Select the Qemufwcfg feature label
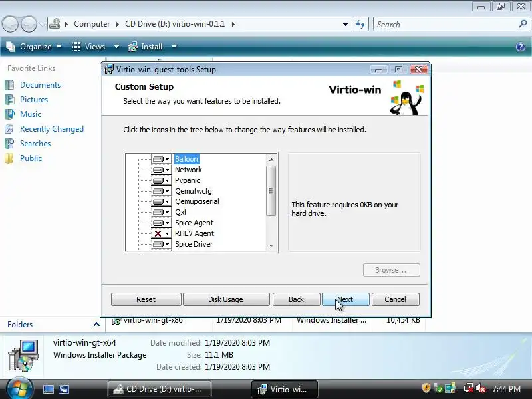 (193, 191)
